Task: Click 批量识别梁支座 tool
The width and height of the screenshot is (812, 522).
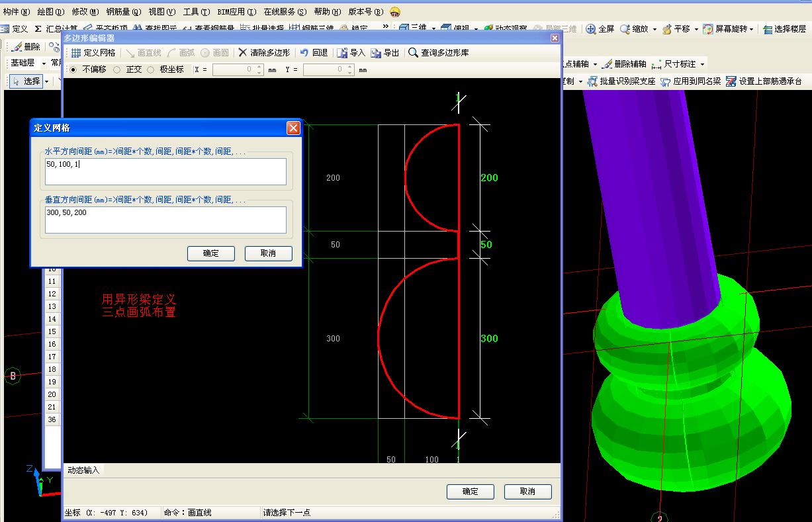Action: (621, 81)
